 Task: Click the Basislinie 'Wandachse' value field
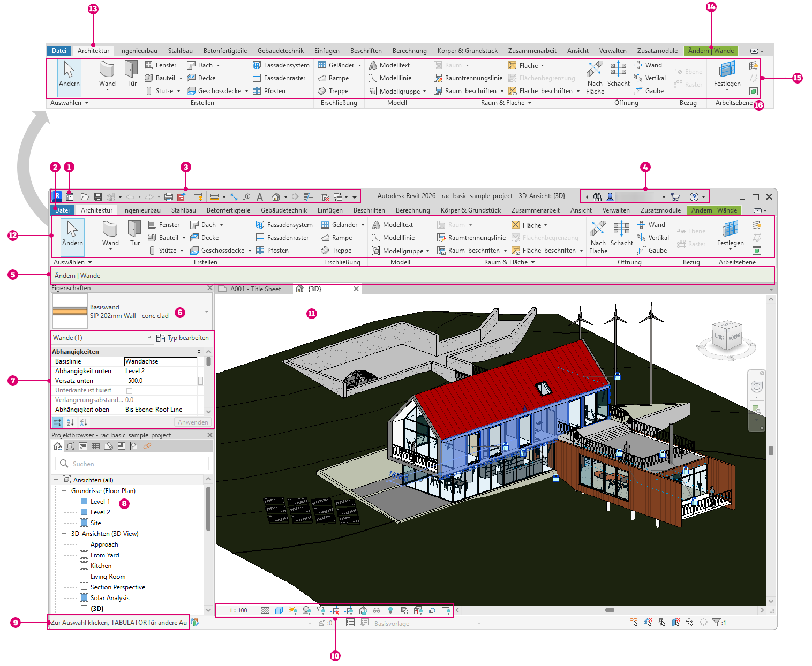(161, 361)
